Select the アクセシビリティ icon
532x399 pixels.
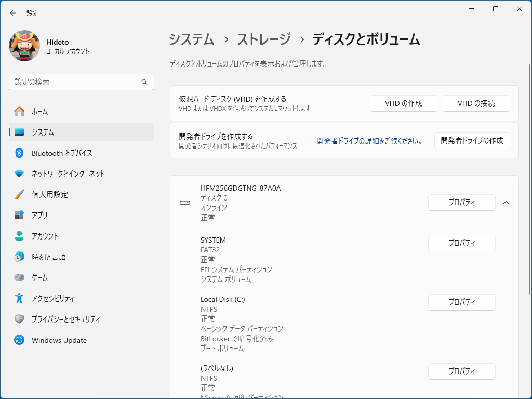tap(19, 298)
